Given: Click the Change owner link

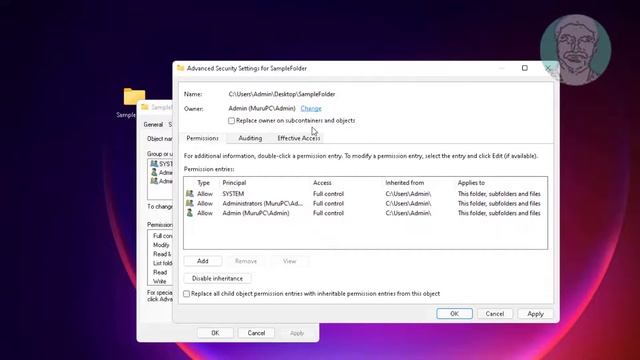Looking at the screenshot, I should (311, 108).
